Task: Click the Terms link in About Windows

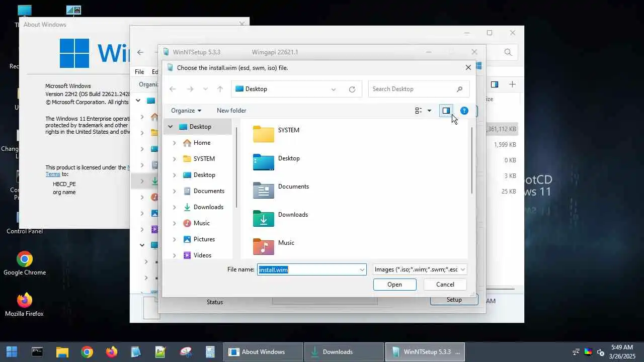Action: [x=53, y=174]
